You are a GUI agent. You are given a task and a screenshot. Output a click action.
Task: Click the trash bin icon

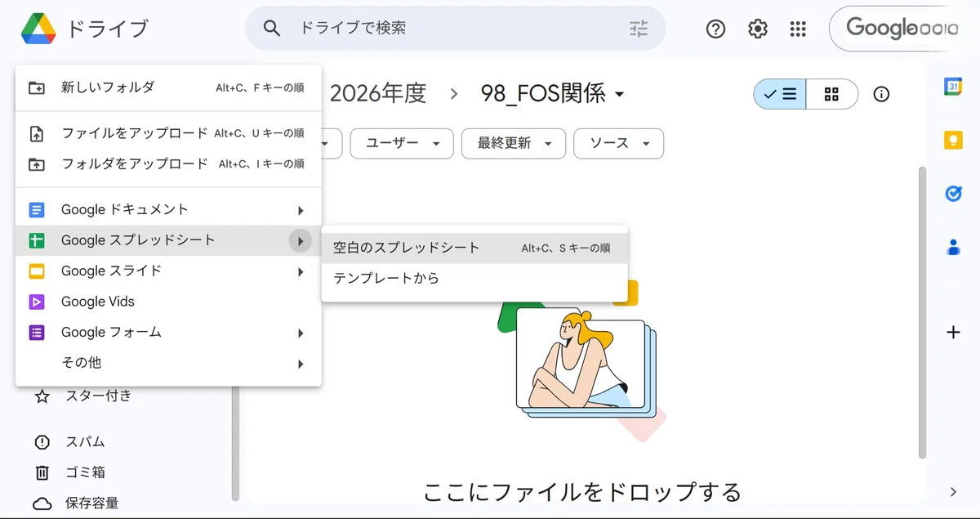point(42,472)
